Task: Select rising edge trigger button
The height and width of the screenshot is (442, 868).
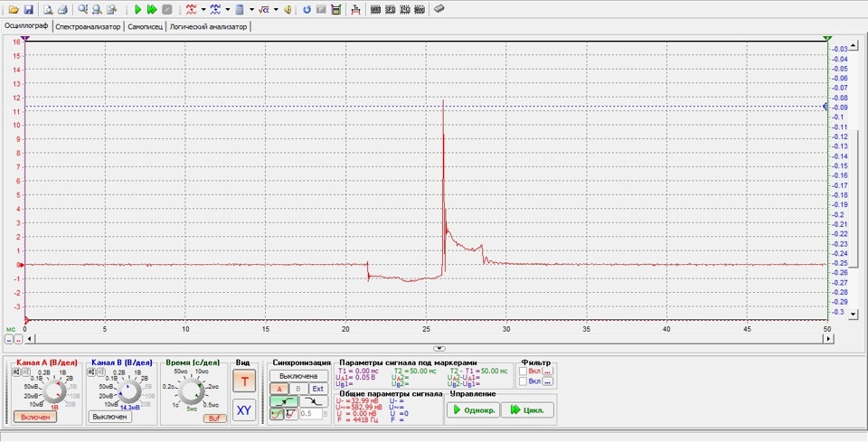Action: click(x=283, y=401)
